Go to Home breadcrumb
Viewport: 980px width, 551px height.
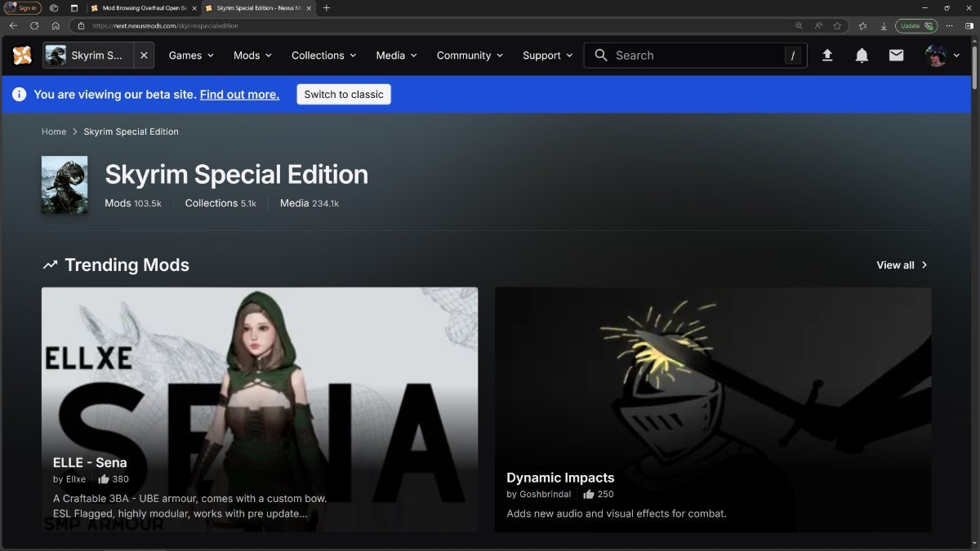pos(54,131)
